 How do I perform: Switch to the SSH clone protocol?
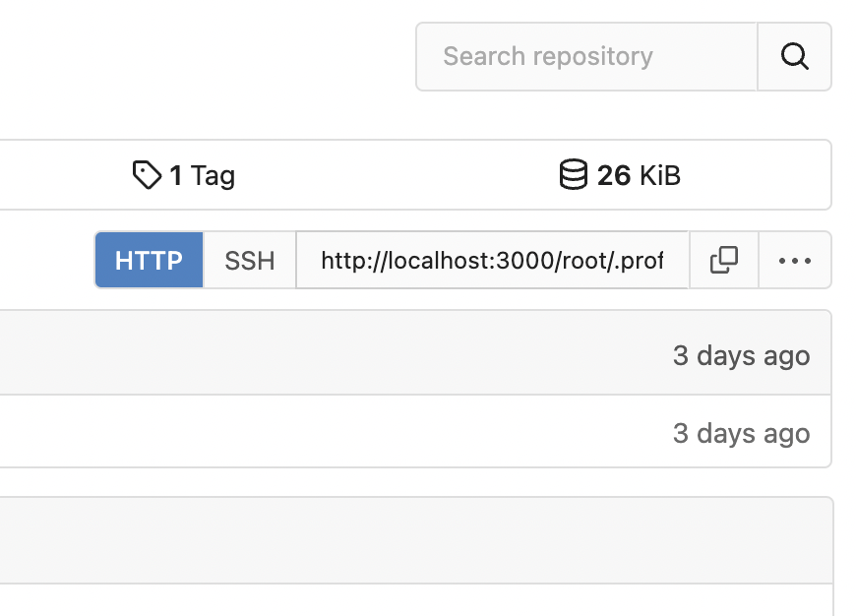click(250, 260)
